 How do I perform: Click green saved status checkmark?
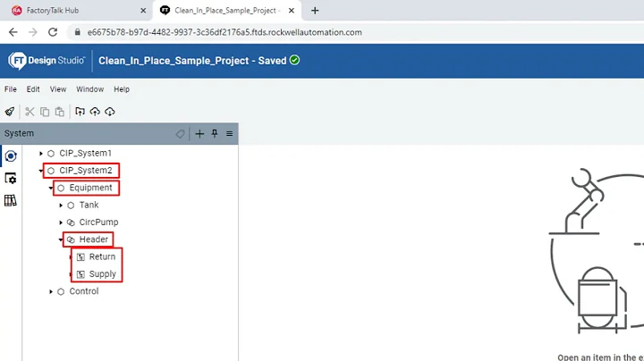click(294, 60)
